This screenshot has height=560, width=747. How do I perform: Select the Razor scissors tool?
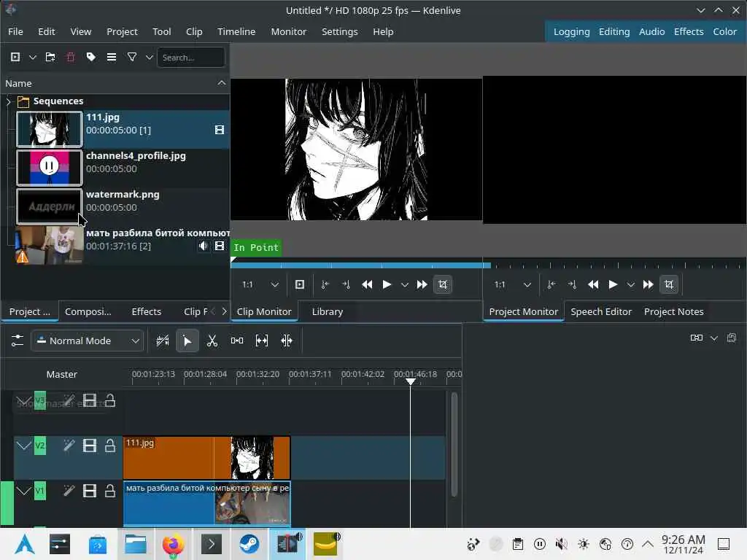click(212, 341)
